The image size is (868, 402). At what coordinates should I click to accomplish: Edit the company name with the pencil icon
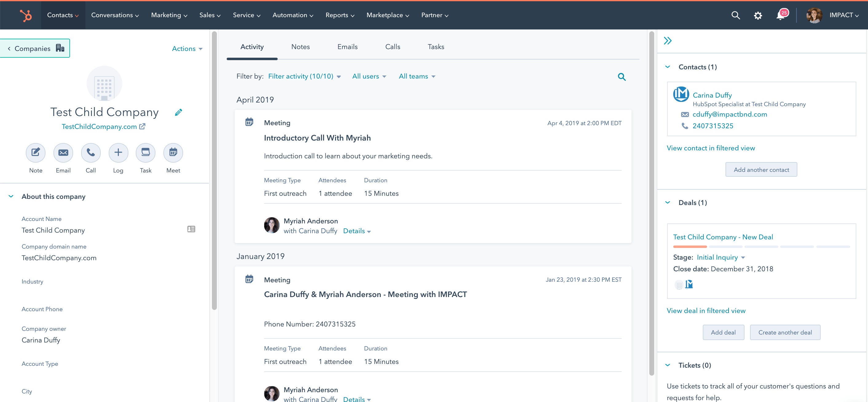pos(178,112)
